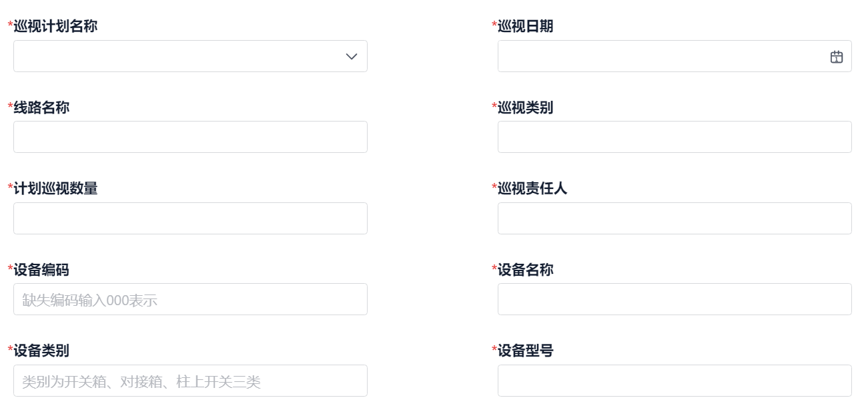Click into the 计划巡视数量 input box
The width and height of the screenshot is (868, 406).
click(x=190, y=218)
